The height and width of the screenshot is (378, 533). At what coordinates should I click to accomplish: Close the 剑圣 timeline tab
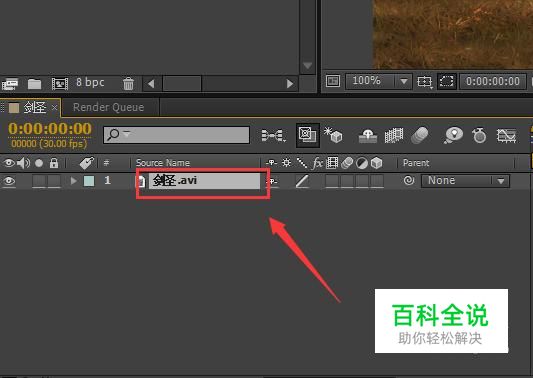pos(54,108)
